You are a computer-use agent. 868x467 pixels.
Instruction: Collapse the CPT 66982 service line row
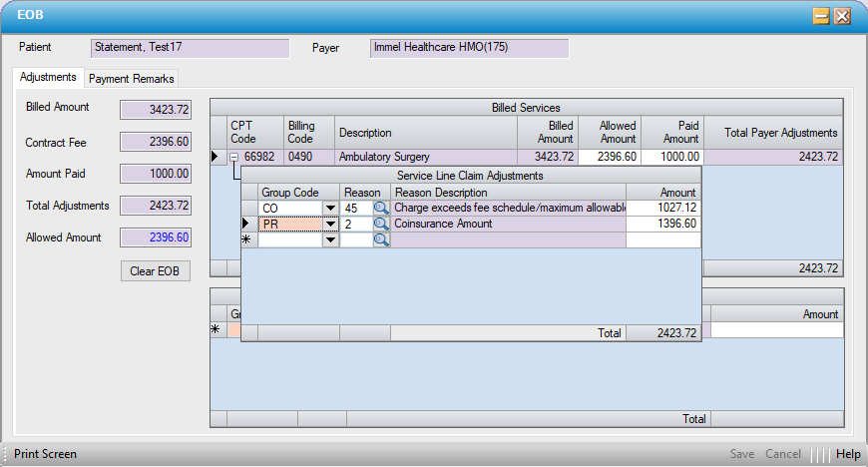(233, 157)
